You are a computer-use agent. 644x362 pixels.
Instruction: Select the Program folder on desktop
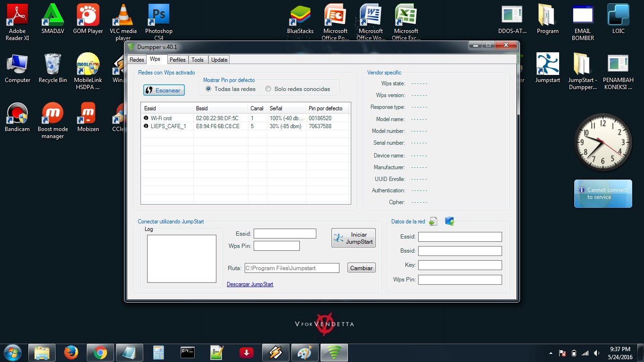[548, 19]
